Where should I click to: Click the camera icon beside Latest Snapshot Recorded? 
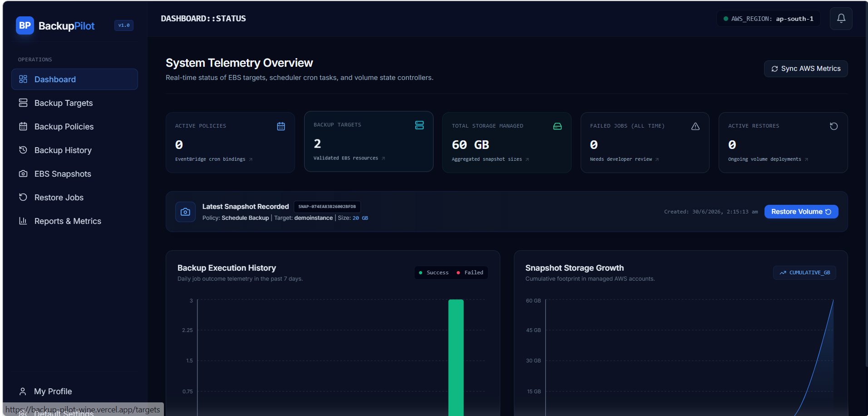185,212
